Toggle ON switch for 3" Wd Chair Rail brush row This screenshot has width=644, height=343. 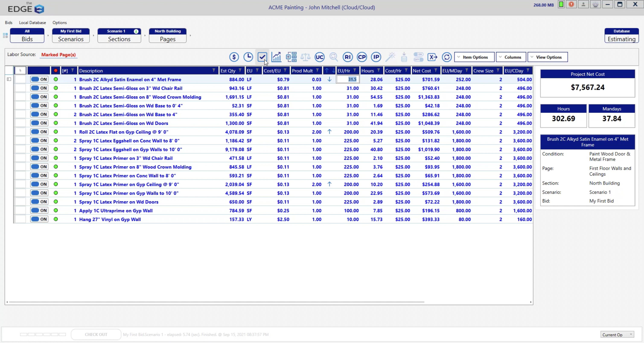click(x=39, y=88)
